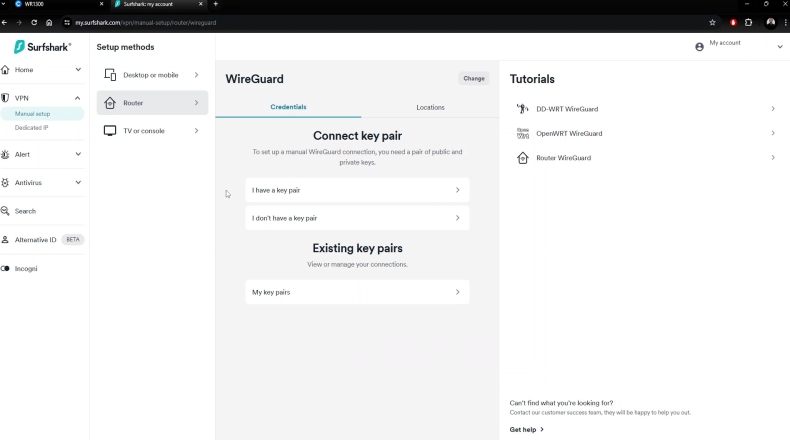Toggle the Incogni switch in the sidebar

click(6, 269)
